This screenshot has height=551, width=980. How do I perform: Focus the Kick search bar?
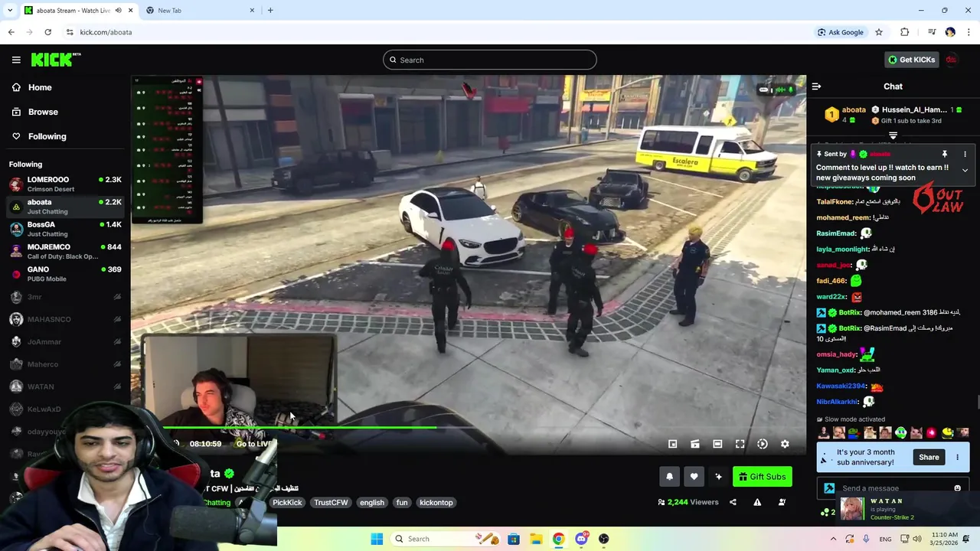(x=490, y=60)
